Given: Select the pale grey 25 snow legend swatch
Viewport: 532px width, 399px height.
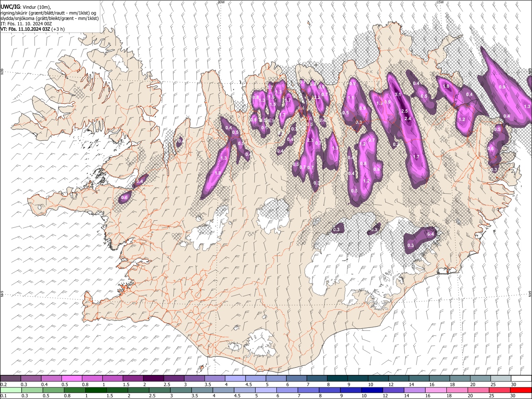Looking at the screenshot, I should (x=501, y=378).
